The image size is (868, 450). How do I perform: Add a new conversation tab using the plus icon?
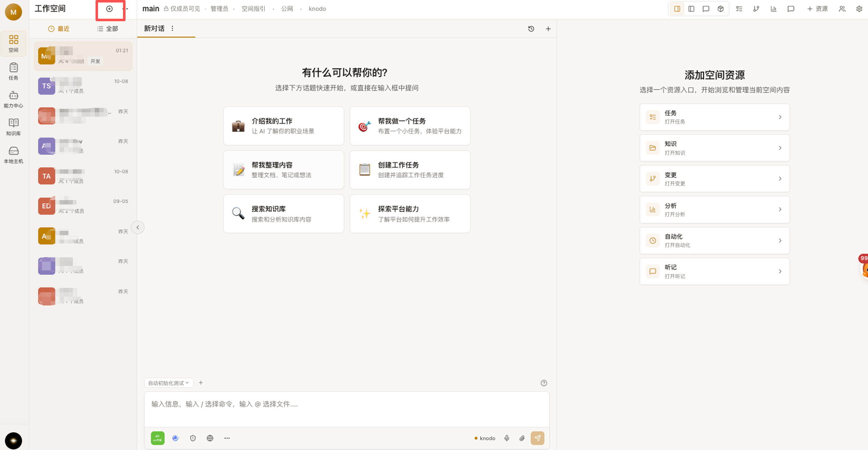coord(548,29)
